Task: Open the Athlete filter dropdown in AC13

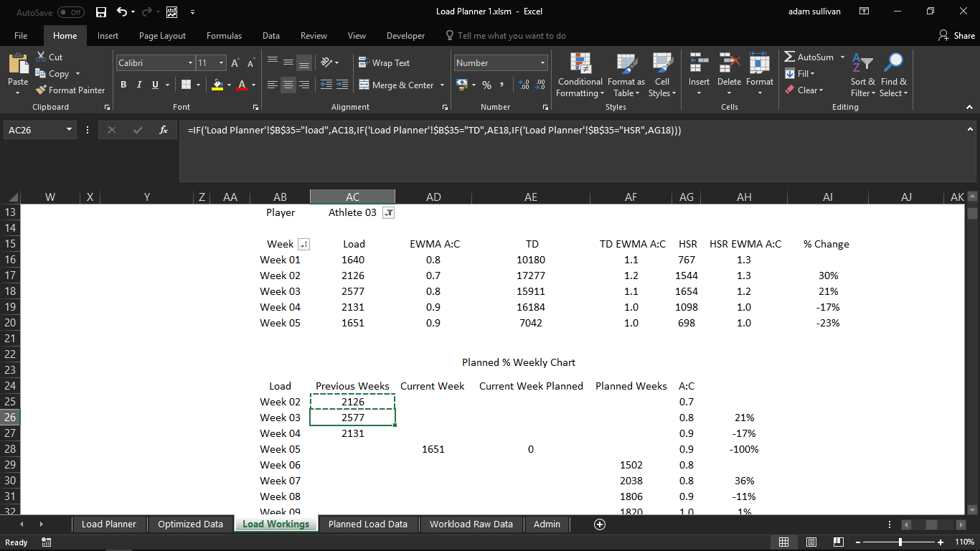Action: point(387,212)
